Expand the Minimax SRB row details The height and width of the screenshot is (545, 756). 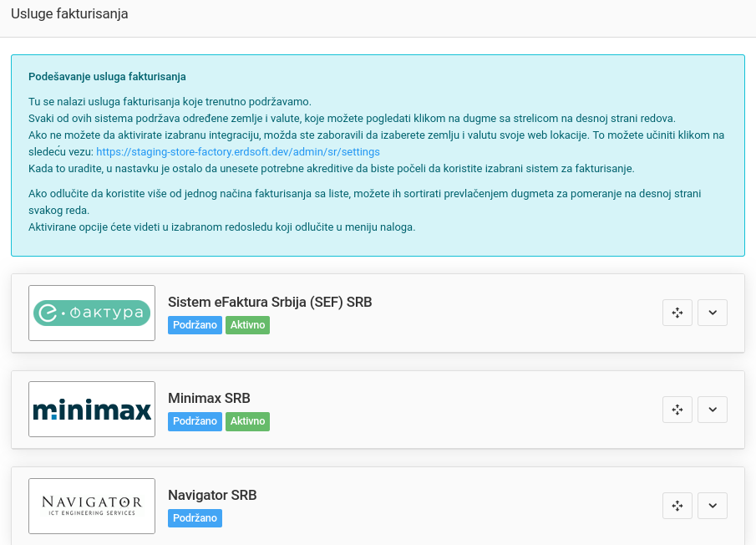click(x=713, y=410)
